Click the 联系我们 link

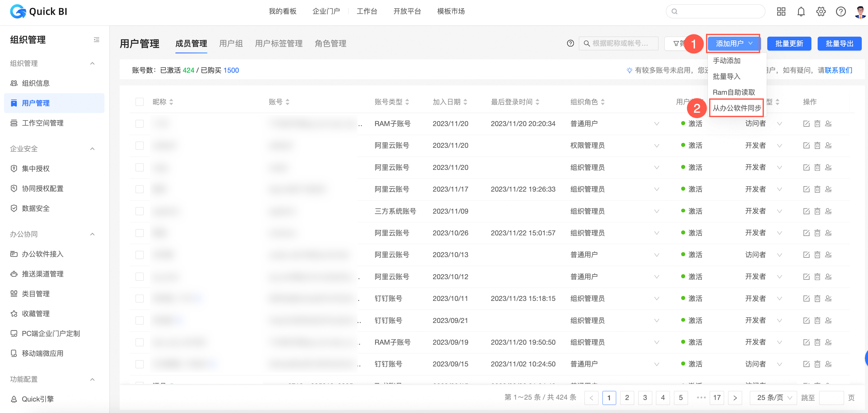pyautogui.click(x=838, y=70)
